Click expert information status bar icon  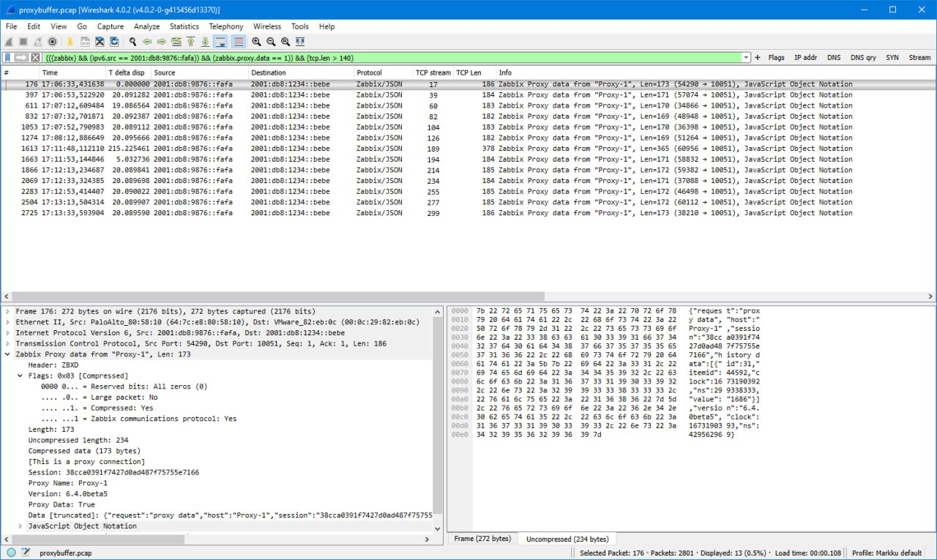(x=11, y=553)
